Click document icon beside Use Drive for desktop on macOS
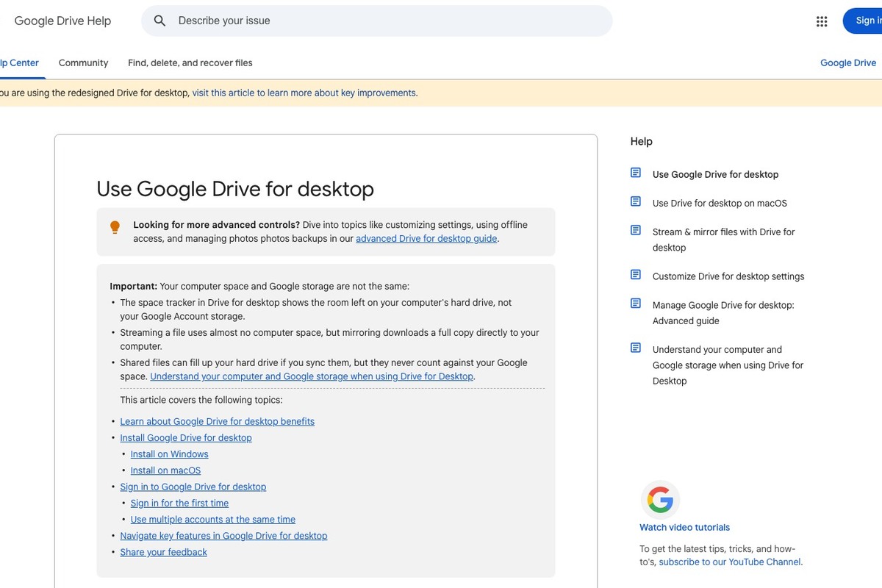The image size is (882, 588). pos(636,201)
